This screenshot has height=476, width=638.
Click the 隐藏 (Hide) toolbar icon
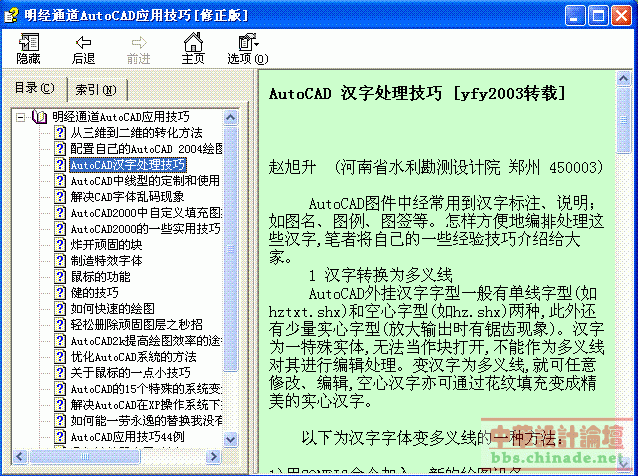[x=28, y=42]
